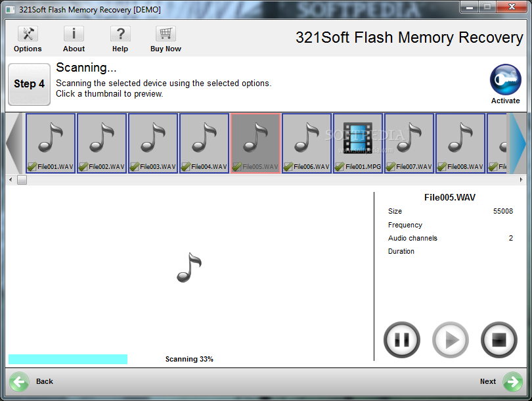The height and width of the screenshot is (401, 532).
Task: Uncheck the File004.WAV checkbox
Action: 186,167
